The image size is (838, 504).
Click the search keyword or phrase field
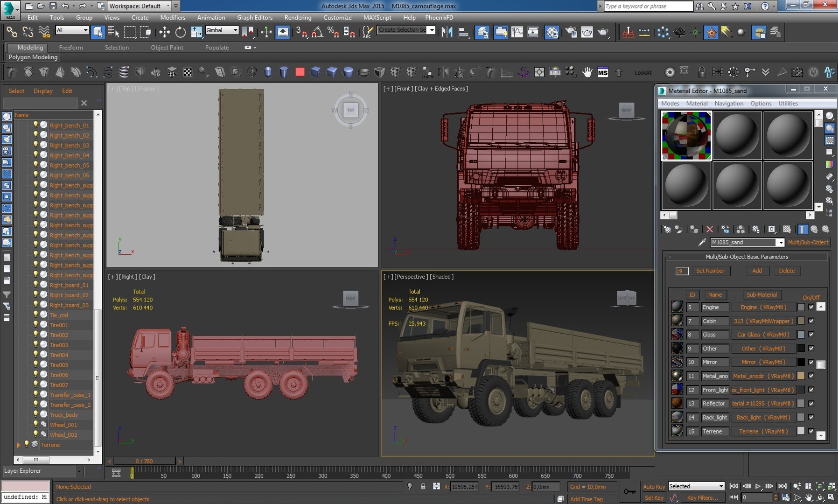click(x=649, y=6)
